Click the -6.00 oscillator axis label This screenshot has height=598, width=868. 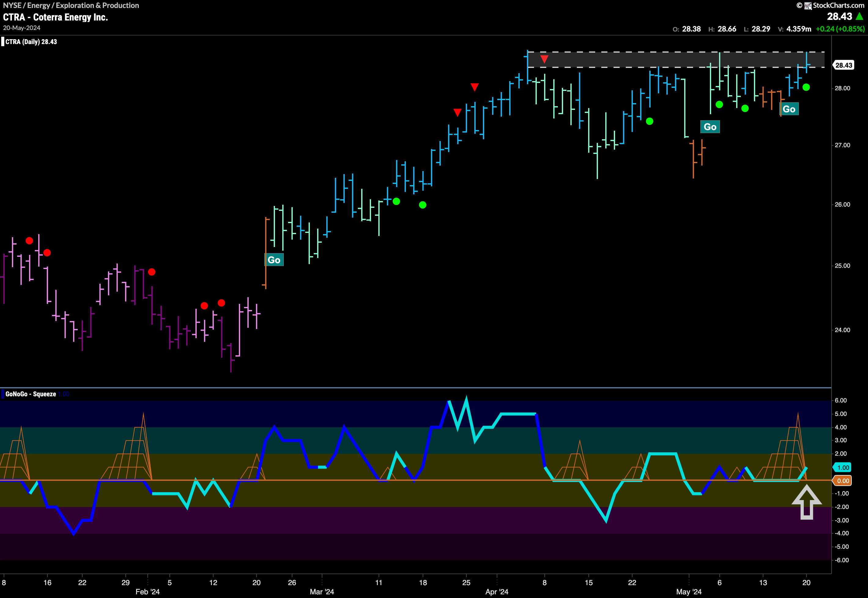click(841, 560)
